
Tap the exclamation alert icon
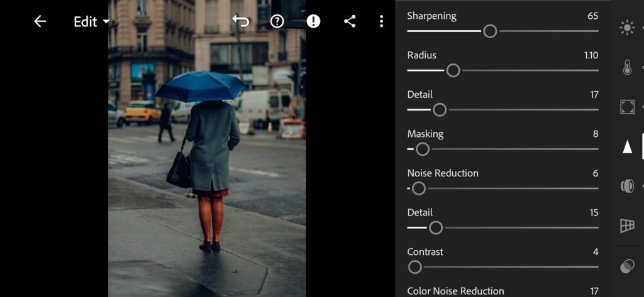[x=313, y=21]
